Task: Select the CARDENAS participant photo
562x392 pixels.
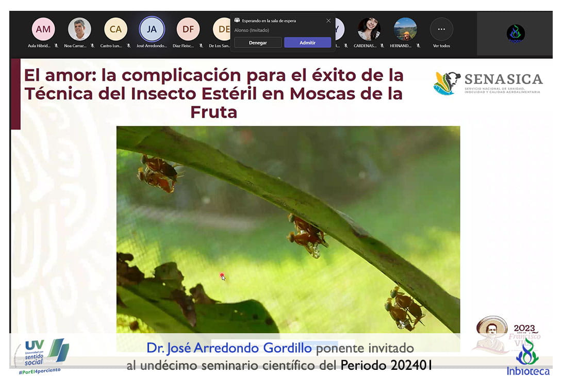Action: point(369,29)
